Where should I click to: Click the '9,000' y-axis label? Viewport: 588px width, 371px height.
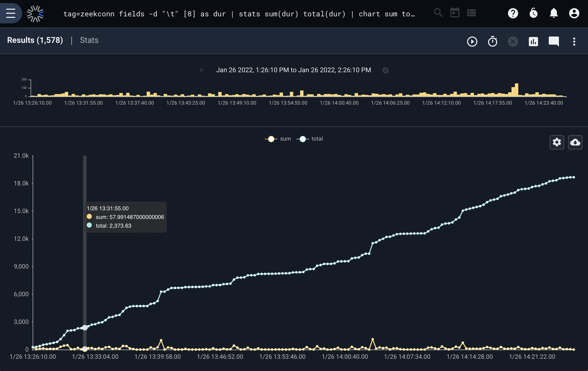[21, 266]
